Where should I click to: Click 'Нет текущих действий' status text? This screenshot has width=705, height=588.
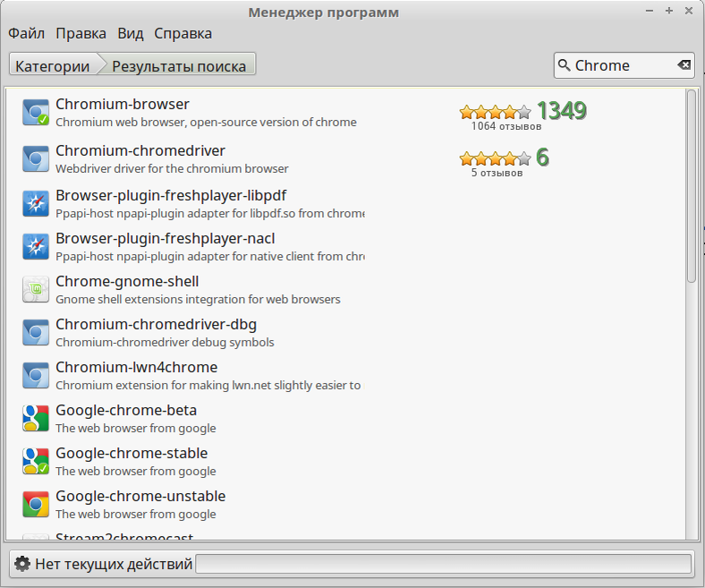114,564
